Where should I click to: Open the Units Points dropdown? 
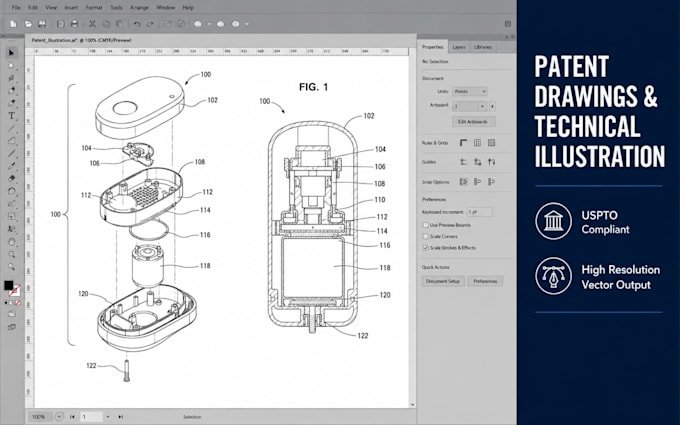pos(470,92)
